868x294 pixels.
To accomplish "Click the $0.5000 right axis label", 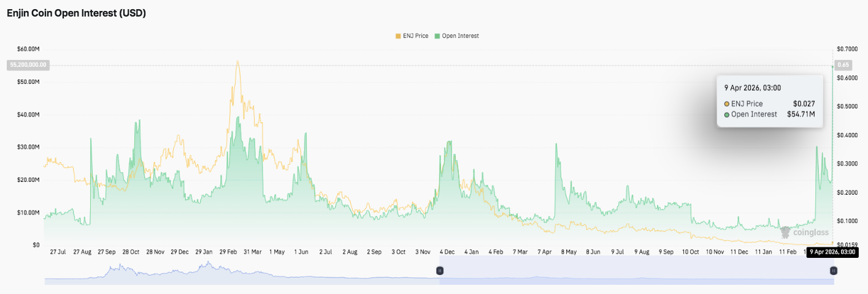I will point(847,107).
